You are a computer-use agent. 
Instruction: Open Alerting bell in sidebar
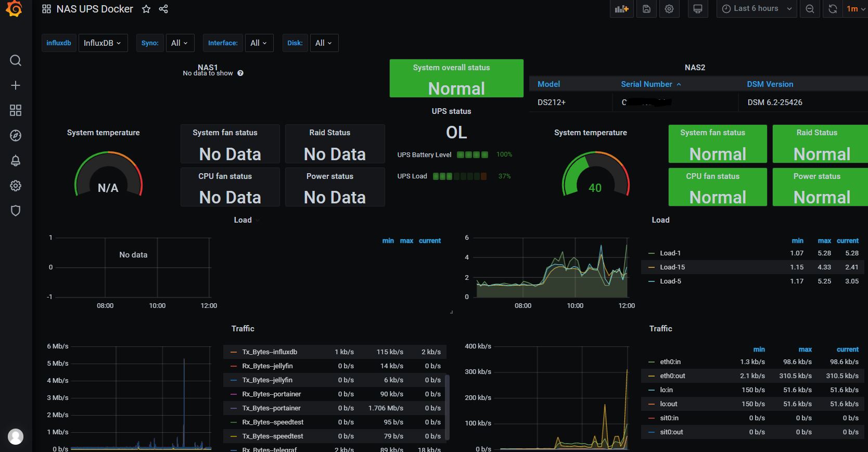point(16,161)
